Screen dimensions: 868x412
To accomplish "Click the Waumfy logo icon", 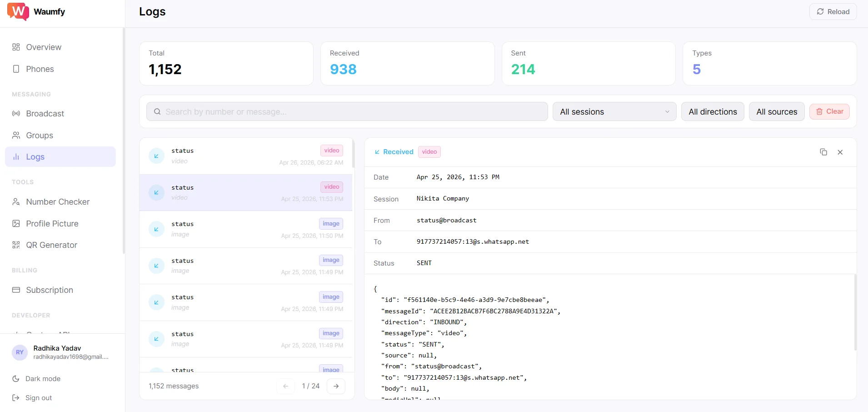I will 18,12.
